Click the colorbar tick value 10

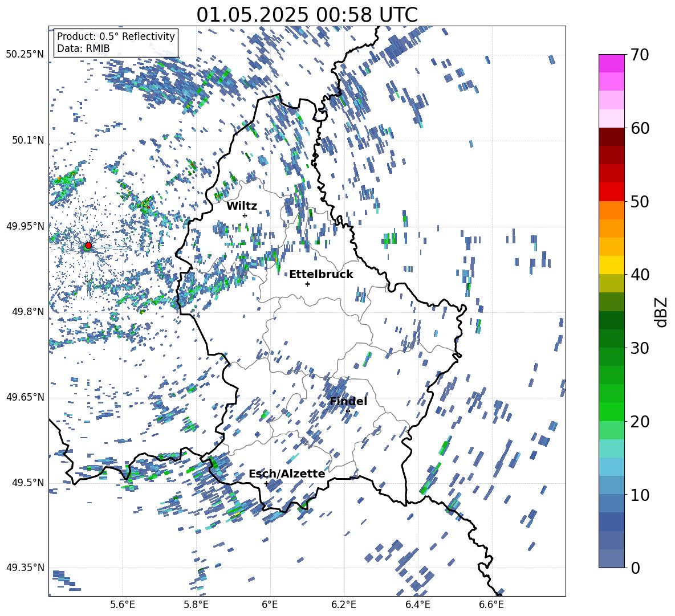(640, 495)
